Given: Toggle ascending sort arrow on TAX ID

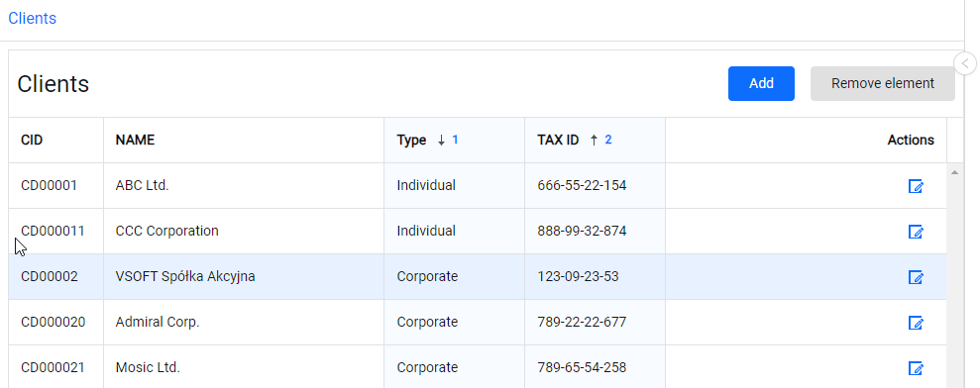Looking at the screenshot, I should 594,141.
